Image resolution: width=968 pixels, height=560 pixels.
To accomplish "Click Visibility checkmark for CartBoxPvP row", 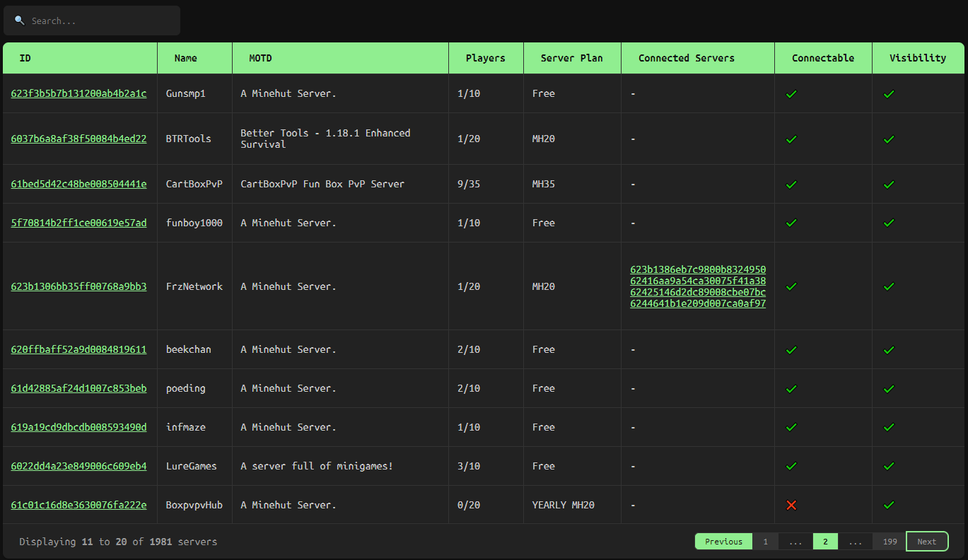I will [x=889, y=185].
